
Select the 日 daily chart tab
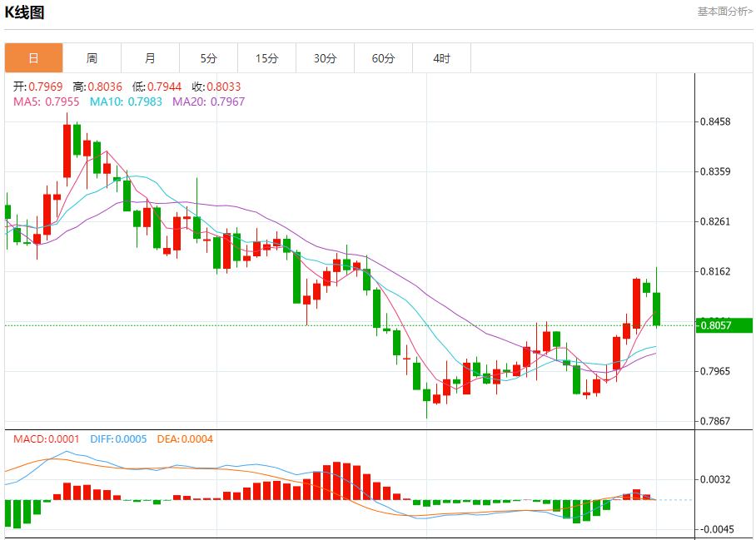tap(34, 58)
